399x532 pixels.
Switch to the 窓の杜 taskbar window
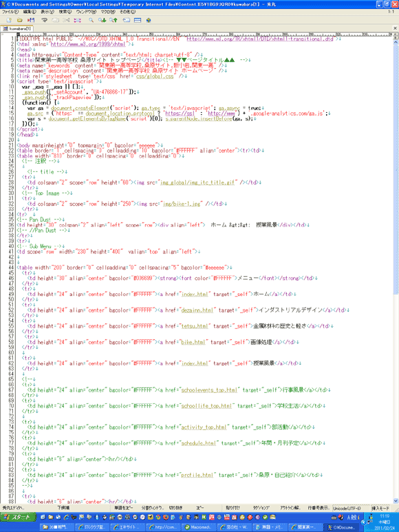coord(235,527)
